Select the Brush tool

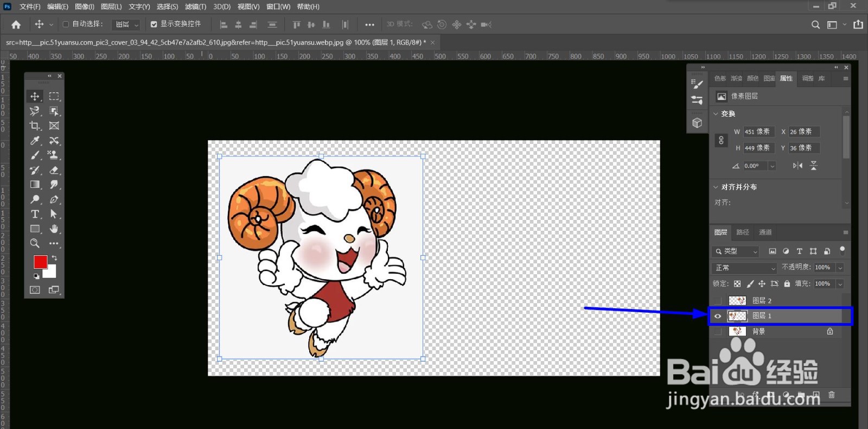(35, 155)
